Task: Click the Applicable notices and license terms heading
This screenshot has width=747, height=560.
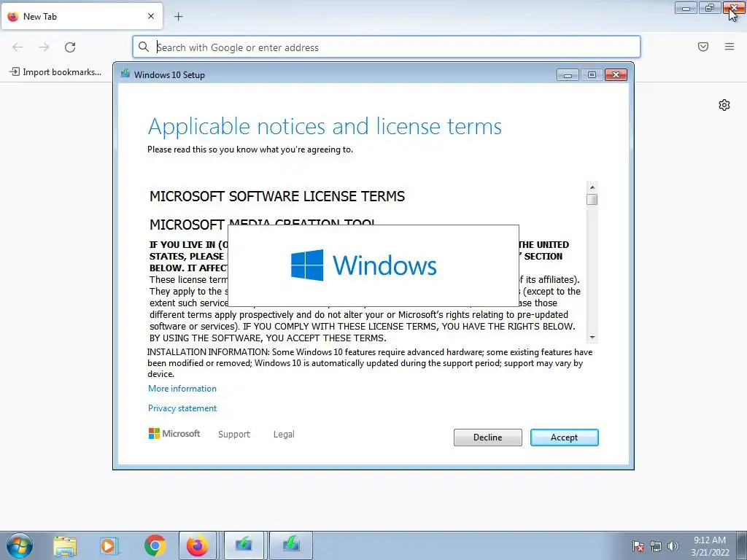Action: click(x=325, y=127)
